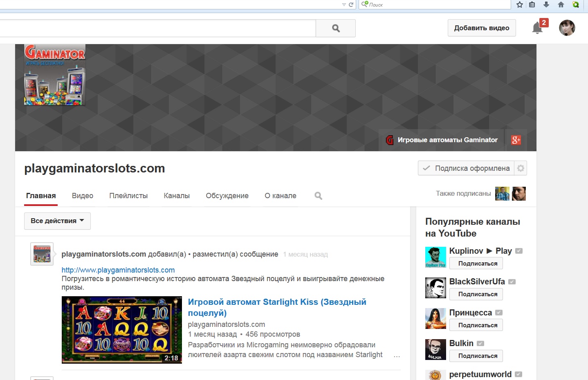Search the channel using the tab-bar magnifier
Screen dimensions: 588x380
pyautogui.click(x=318, y=196)
